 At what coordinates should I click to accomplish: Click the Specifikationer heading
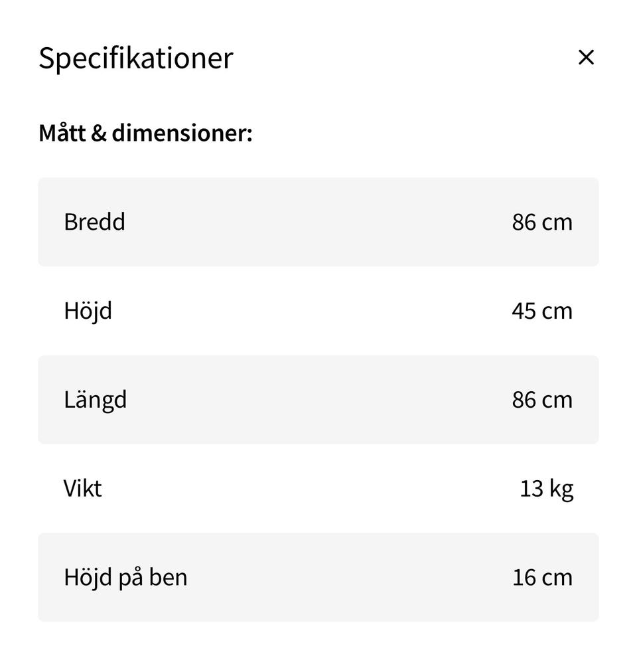point(135,58)
